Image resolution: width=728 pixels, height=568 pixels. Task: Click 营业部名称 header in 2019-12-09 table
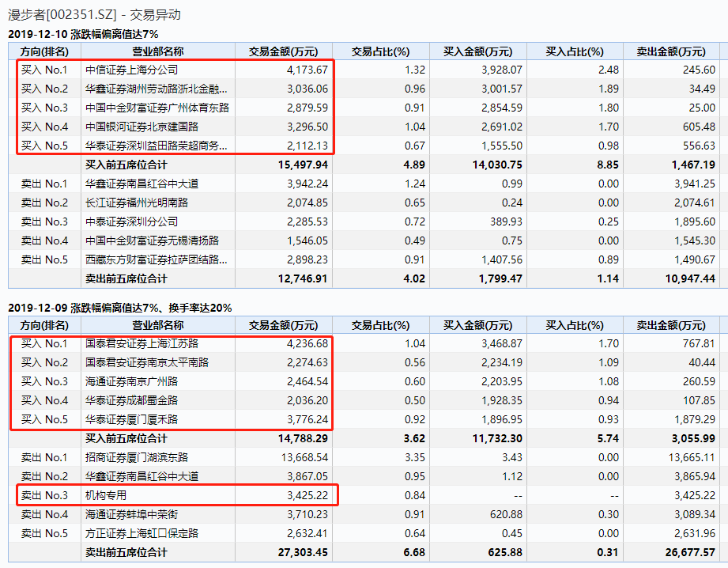point(157,325)
